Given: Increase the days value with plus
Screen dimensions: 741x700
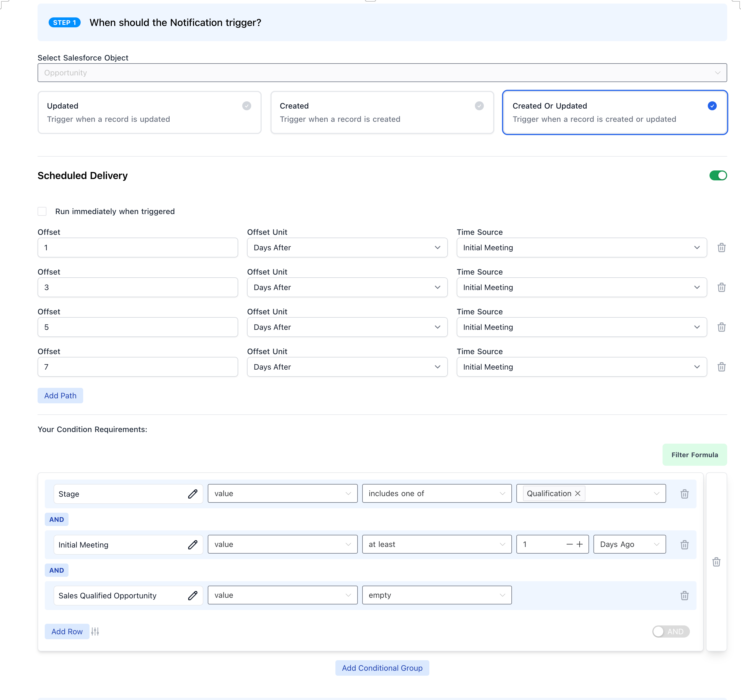Looking at the screenshot, I should coord(579,544).
